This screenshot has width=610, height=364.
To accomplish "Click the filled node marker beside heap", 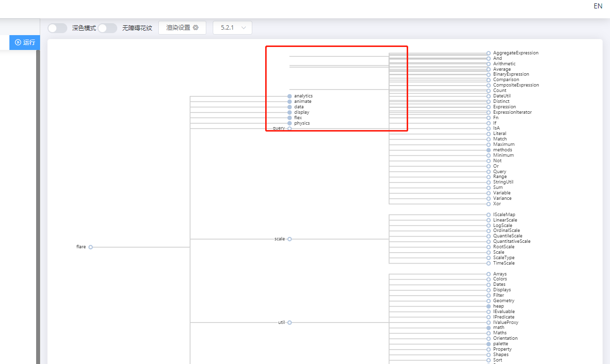I will click(488, 306).
